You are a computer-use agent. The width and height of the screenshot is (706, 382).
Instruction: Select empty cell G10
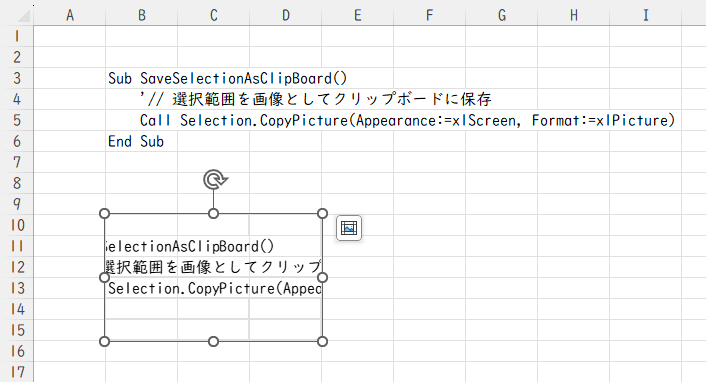click(x=502, y=225)
